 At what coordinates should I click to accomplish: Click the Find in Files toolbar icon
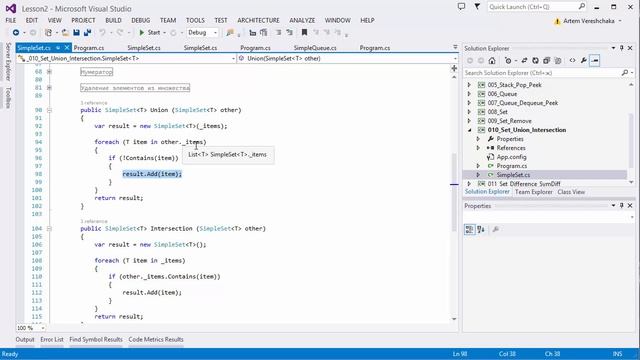(230, 32)
